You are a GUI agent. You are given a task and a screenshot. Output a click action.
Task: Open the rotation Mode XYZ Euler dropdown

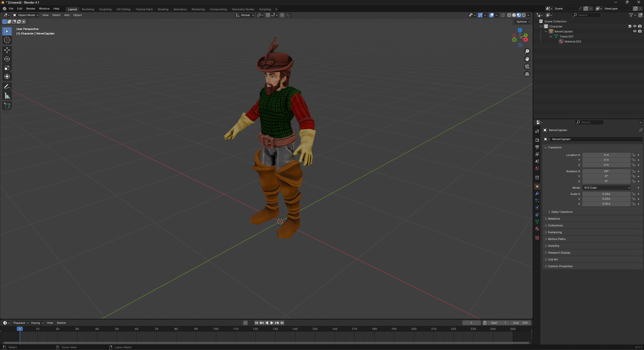606,188
